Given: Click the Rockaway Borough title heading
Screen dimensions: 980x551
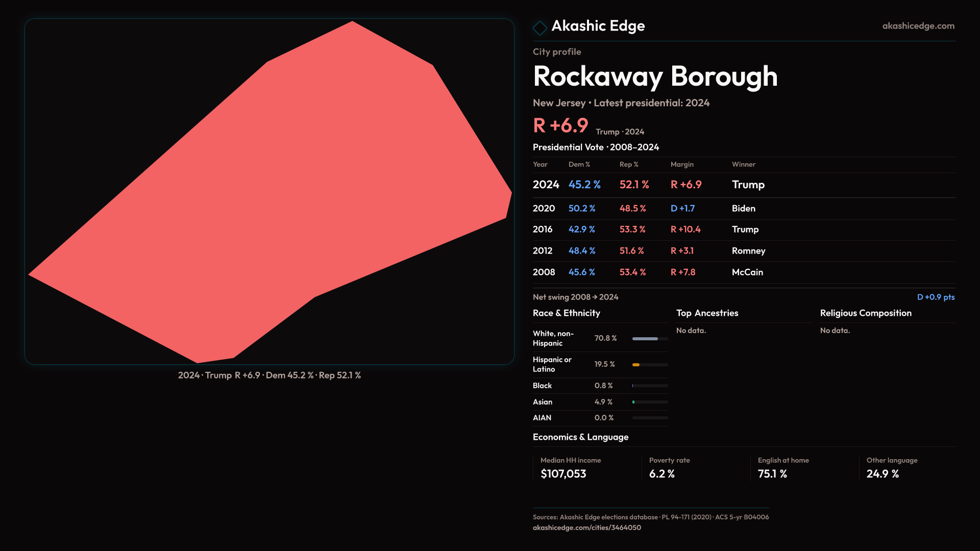Looking at the screenshot, I should [x=655, y=77].
